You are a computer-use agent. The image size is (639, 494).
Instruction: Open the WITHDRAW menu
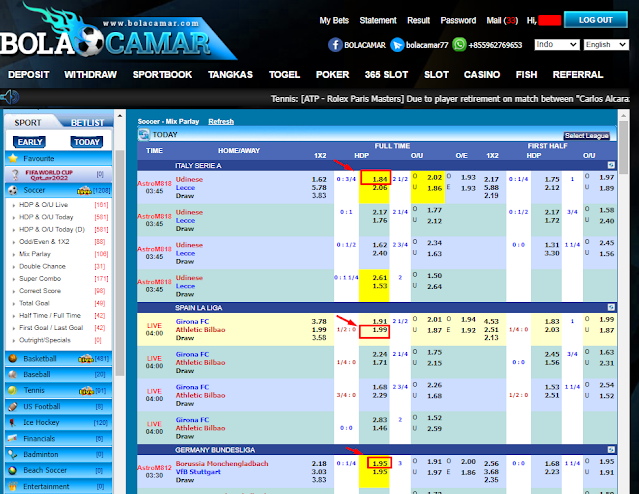pyautogui.click(x=90, y=75)
